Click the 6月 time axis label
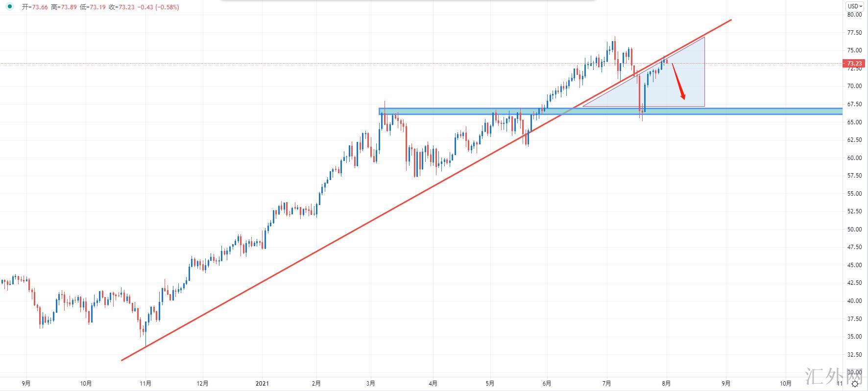Image resolution: width=868 pixels, height=391 pixels. [x=547, y=384]
